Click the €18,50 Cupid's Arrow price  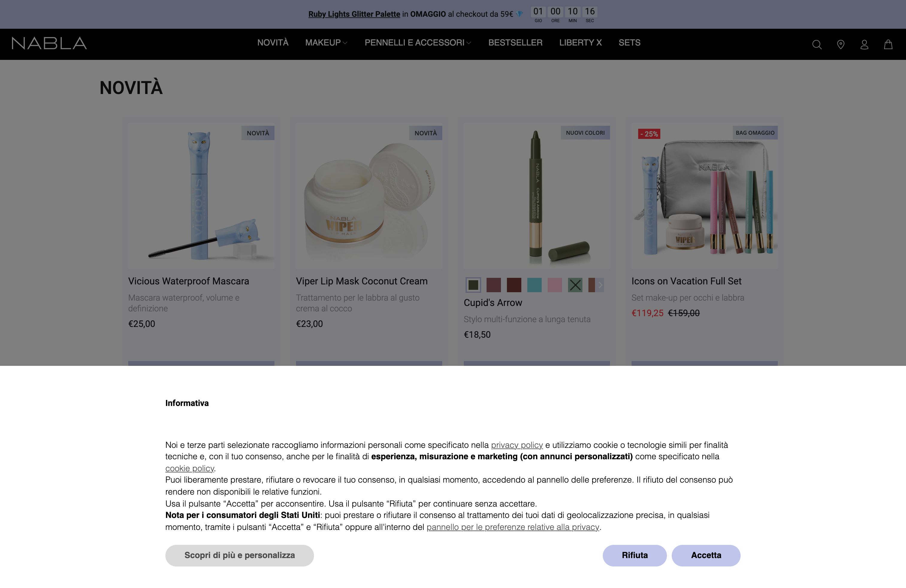tap(477, 335)
